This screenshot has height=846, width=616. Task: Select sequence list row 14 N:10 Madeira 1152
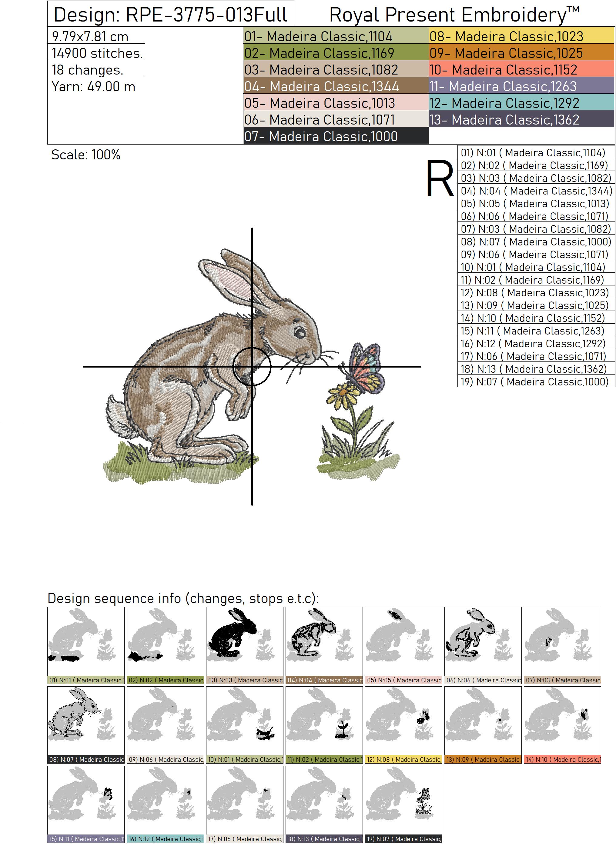pos(536,318)
